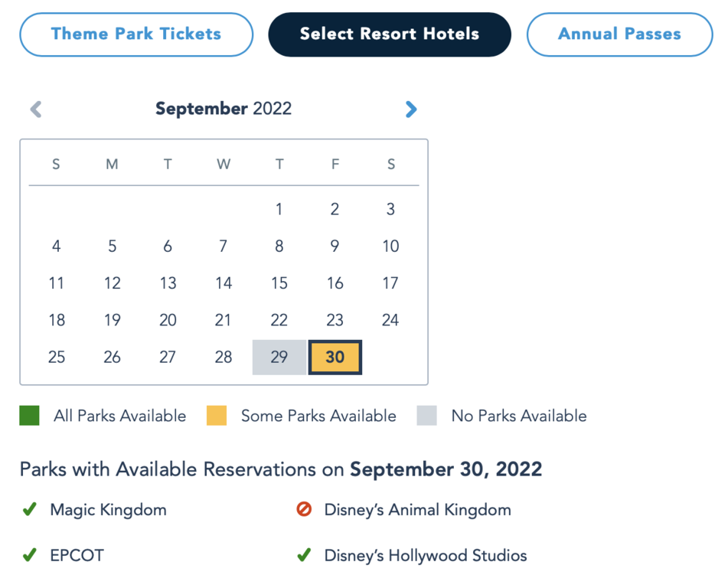The height and width of the screenshot is (588, 728).
Task: Click the green checkmark beside Magic Kingdom
Action: tap(29, 510)
